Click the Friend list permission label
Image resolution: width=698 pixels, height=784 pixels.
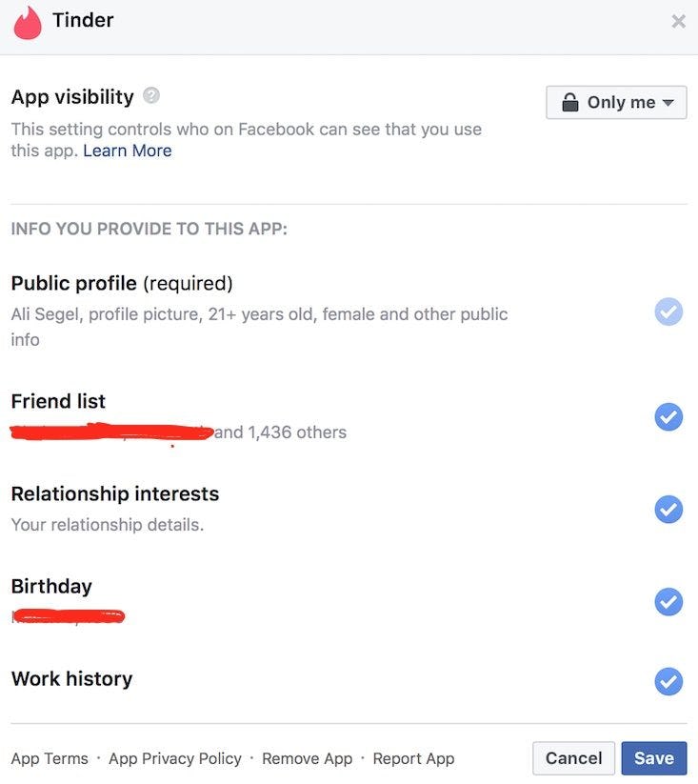[58, 401]
